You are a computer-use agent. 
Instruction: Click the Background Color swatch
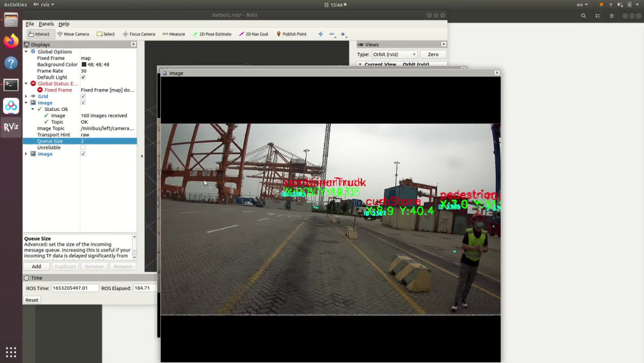pos(84,64)
